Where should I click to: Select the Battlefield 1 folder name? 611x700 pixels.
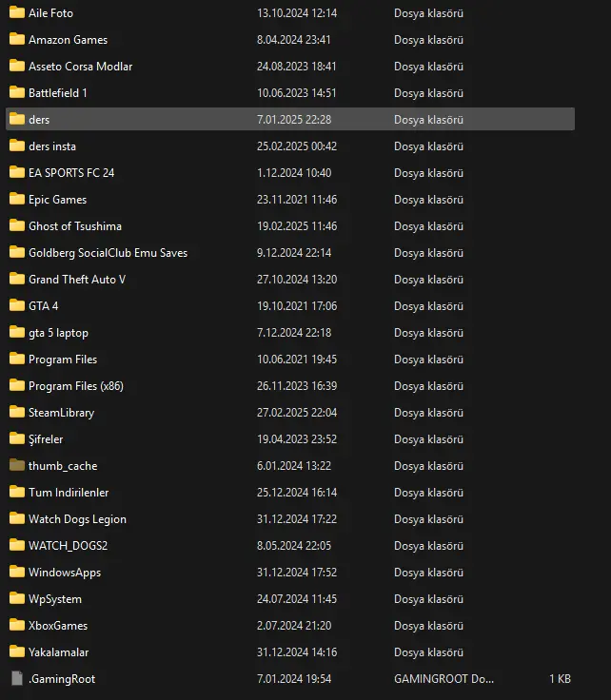pyautogui.click(x=58, y=93)
